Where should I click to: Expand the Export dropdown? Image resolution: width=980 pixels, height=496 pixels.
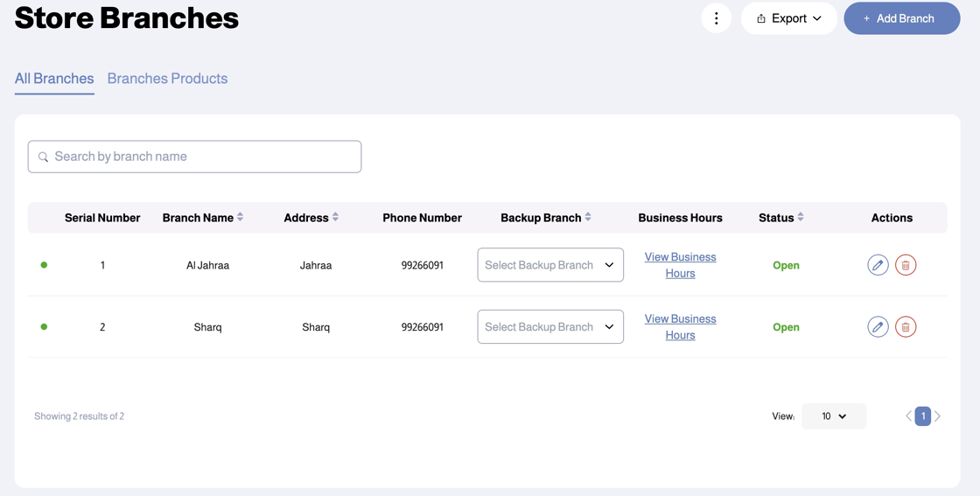coord(788,18)
